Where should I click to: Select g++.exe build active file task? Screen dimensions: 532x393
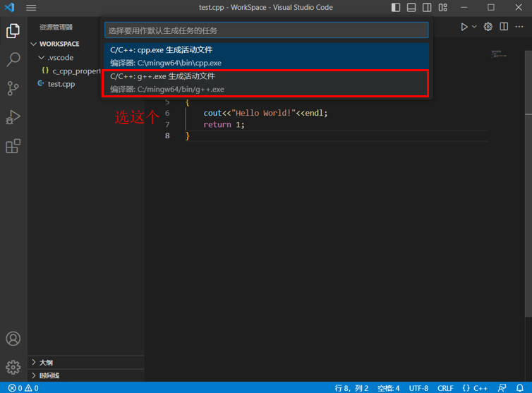pyautogui.click(x=266, y=83)
